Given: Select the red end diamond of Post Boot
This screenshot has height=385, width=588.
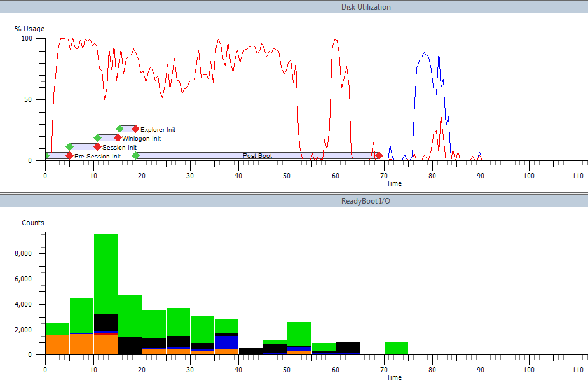Looking at the screenshot, I should tap(379, 156).
